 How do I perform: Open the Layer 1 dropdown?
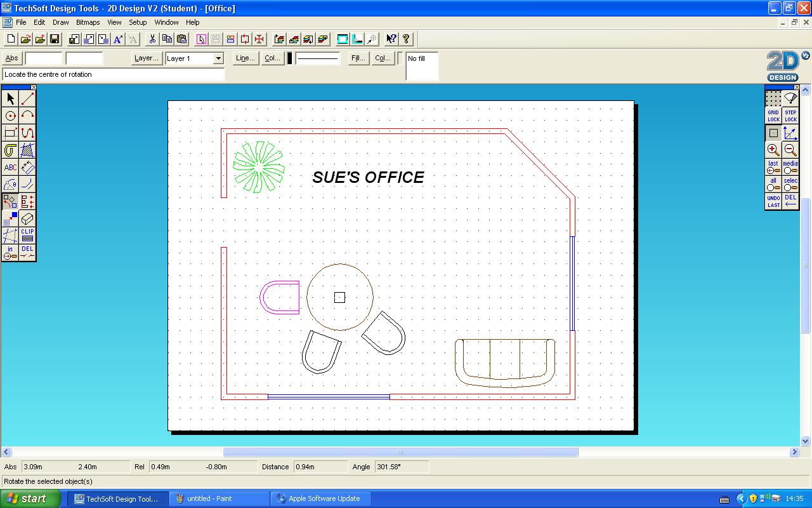(x=218, y=58)
